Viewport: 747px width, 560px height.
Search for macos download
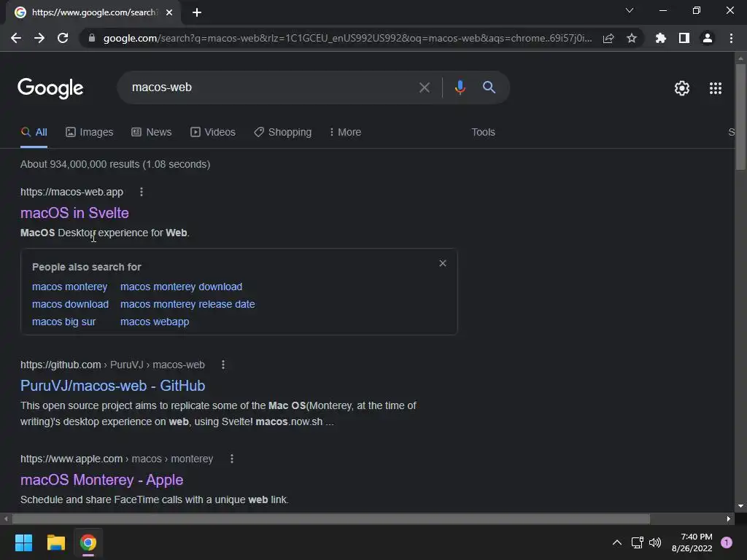[70, 304]
